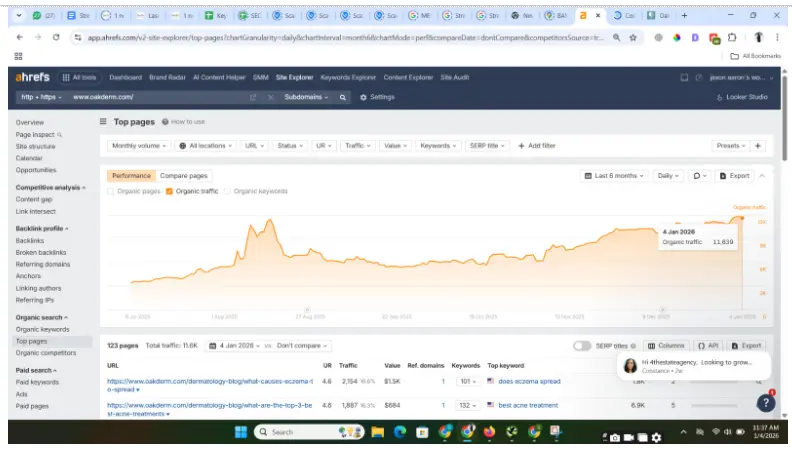Click the 4 Jan 2026 chart data point
This screenshot has width=792, height=449.
click(x=742, y=218)
